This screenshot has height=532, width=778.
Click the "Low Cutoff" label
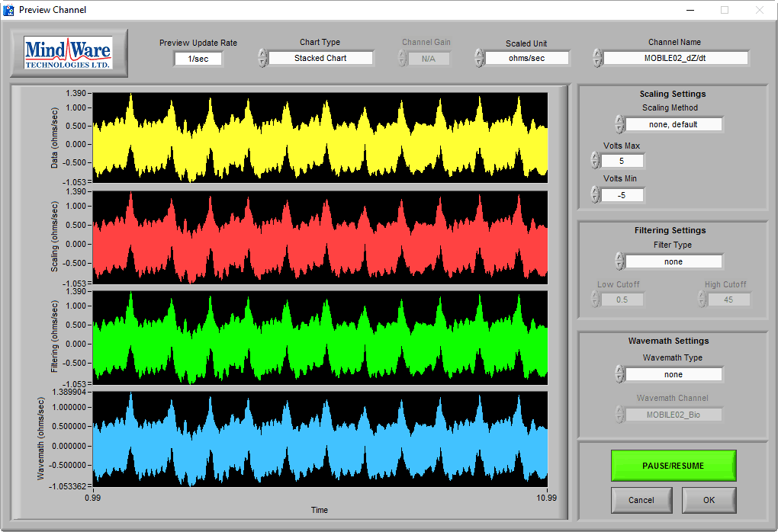pyautogui.click(x=619, y=284)
